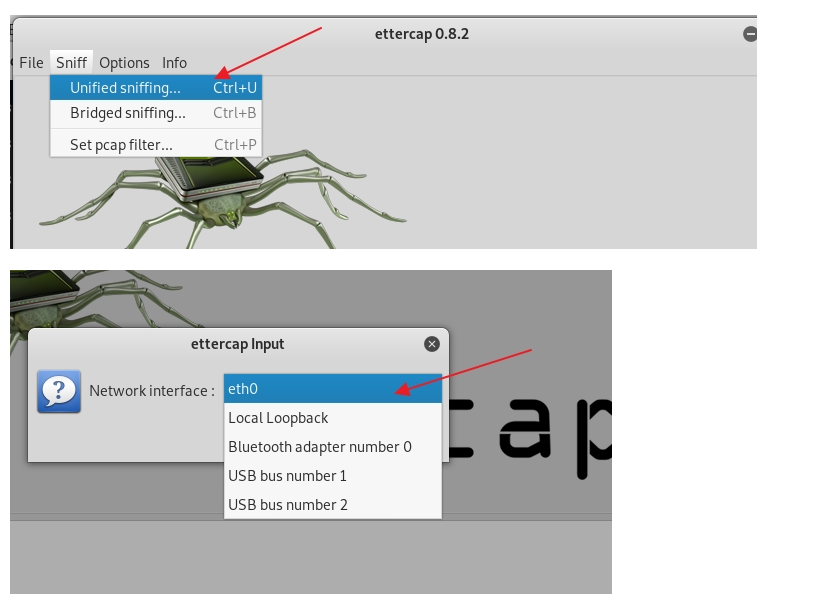Choose Unified sniffing... from Sniff menu
Image resolution: width=830 pixels, height=603 pixels.
click(156, 88)
